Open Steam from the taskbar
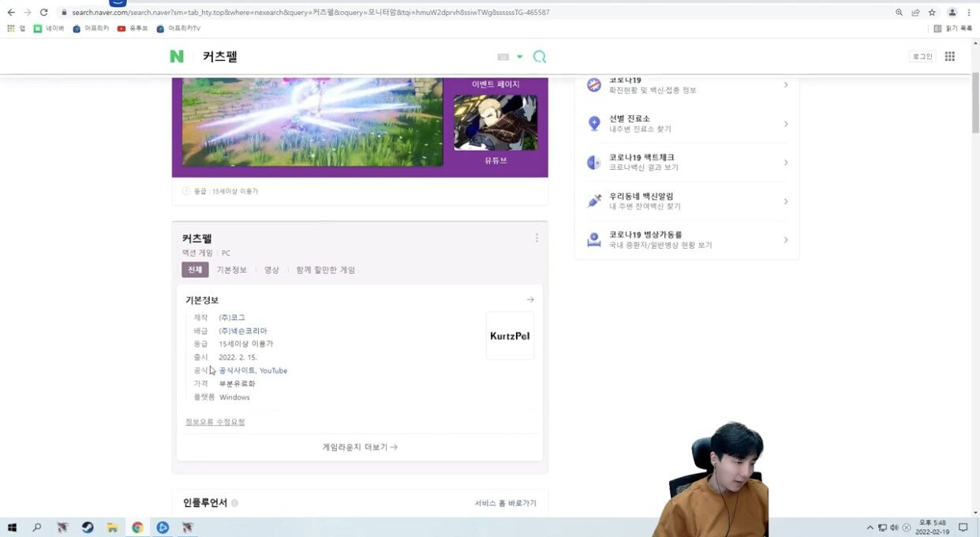The width and height of the screenshot is (980, 537). pos(88,528)
